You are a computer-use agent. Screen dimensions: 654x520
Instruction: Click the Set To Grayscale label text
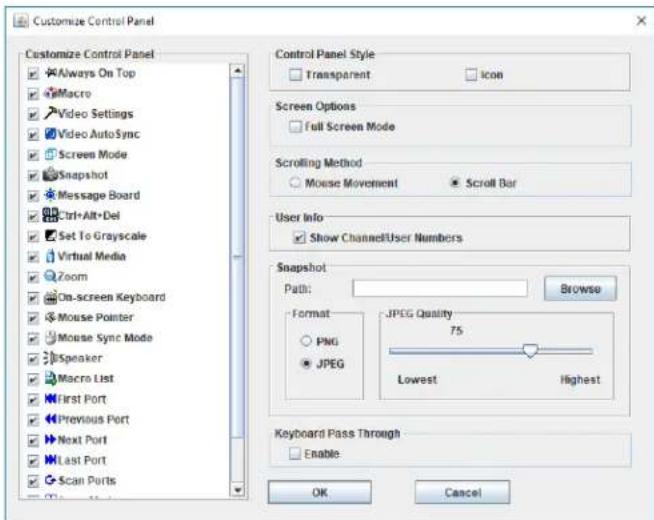click(103, 236)
